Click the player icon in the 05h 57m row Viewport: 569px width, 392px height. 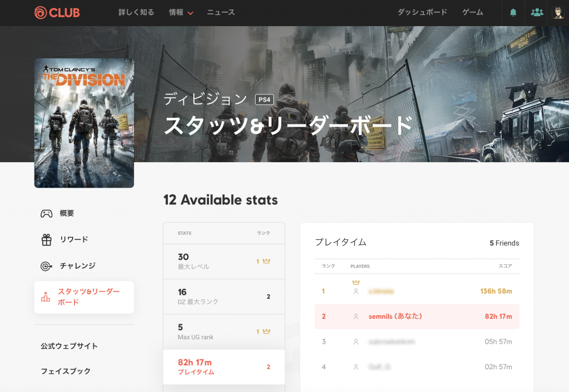[x=356, y=341]
